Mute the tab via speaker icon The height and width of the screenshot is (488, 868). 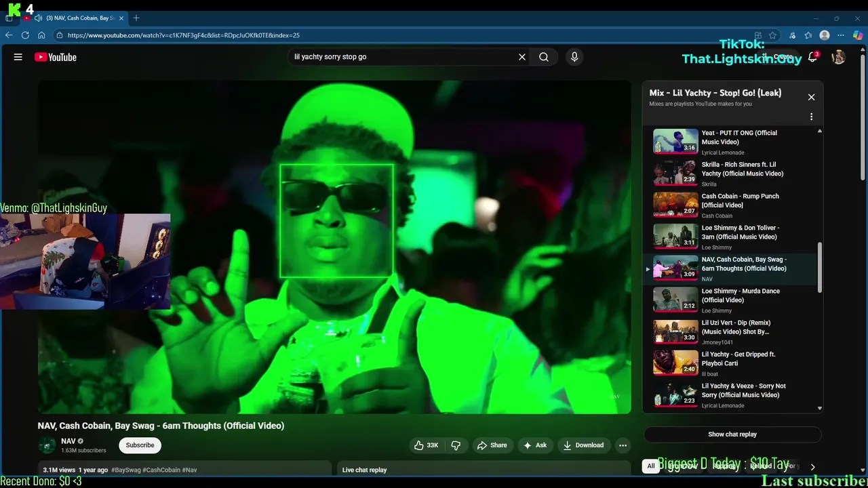tap(38, 18)
